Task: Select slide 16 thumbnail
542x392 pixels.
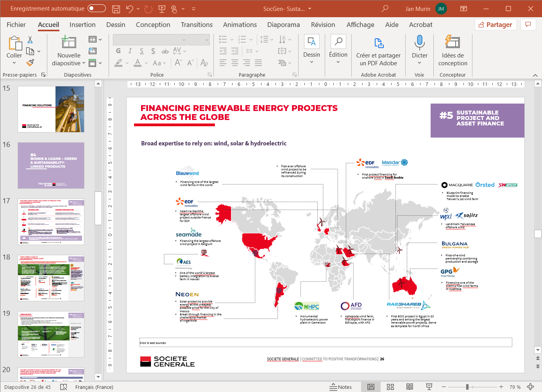Action: coord(51,165)
